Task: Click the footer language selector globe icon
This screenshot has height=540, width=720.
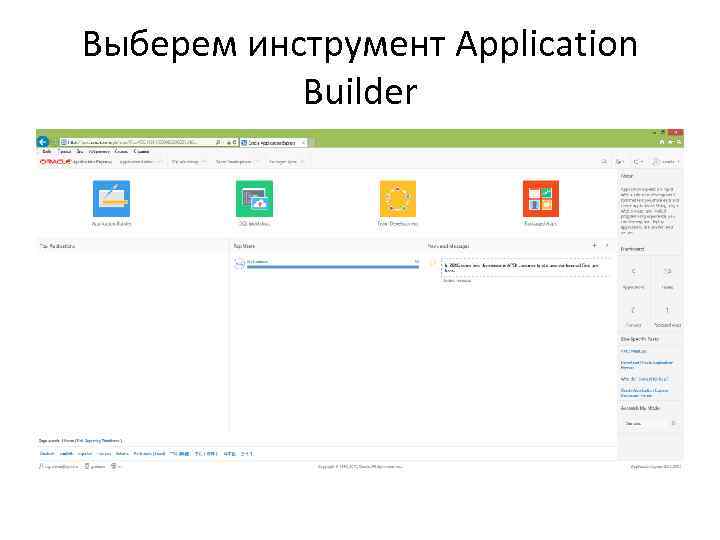Action: (114, 467)
